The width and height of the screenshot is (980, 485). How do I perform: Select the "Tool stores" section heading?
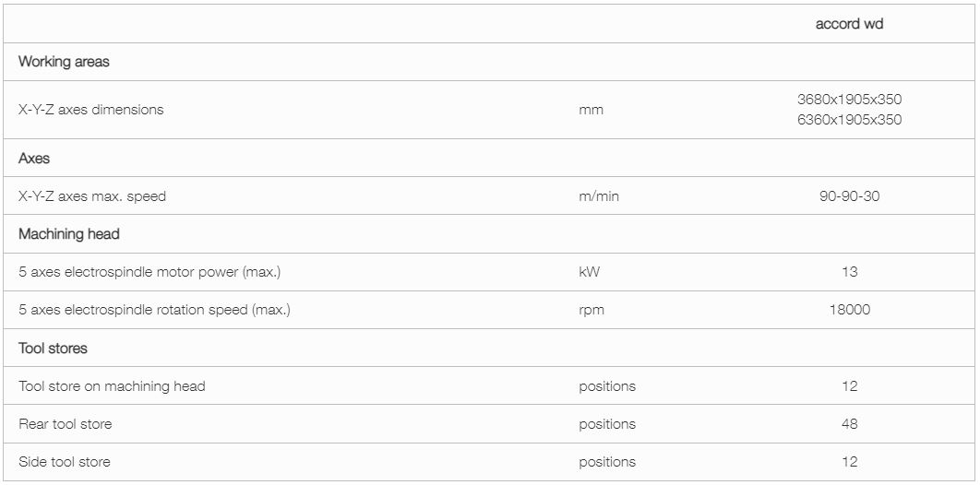[53, 349]
